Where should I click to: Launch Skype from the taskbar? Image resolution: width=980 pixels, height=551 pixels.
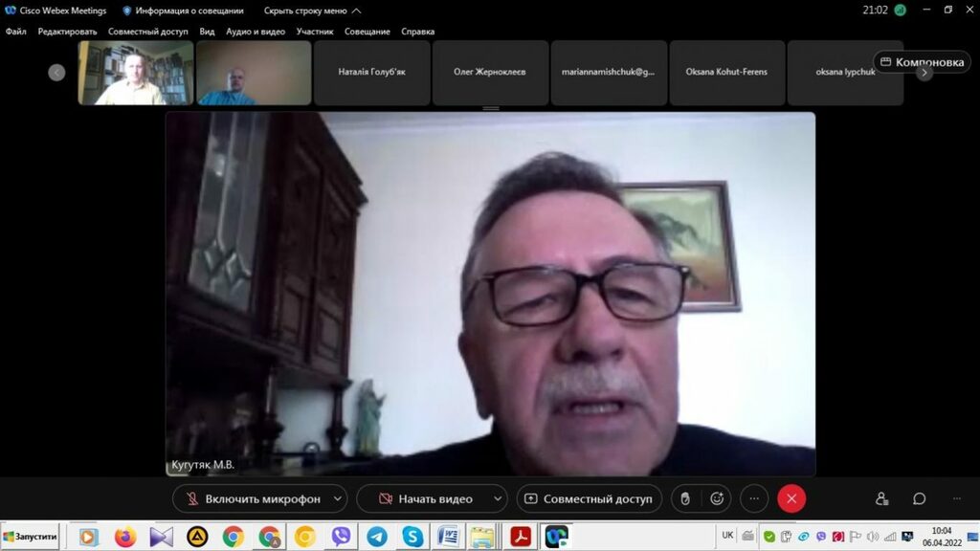412,537
